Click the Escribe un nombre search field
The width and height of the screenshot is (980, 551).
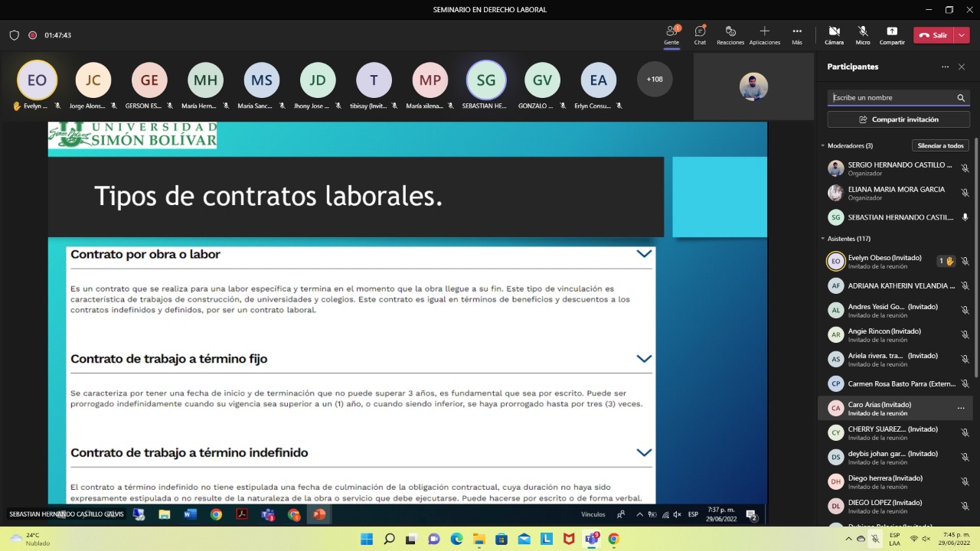coord(891,98)
